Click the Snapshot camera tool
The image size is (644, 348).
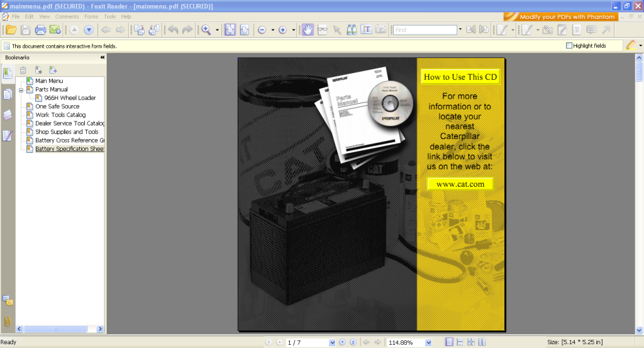(x=380, y=30)
